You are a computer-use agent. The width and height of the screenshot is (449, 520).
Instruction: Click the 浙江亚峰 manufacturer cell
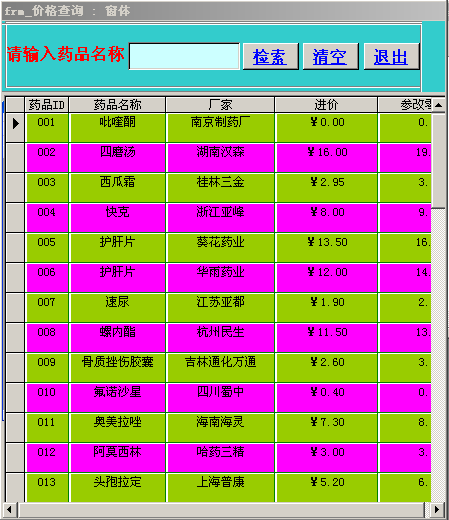221,218
